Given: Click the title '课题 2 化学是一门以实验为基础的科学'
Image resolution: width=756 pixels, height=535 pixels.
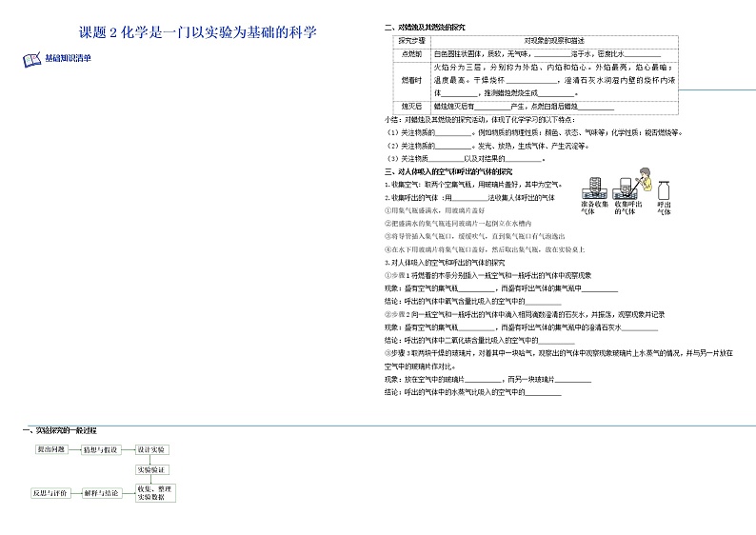Looking at the screenshot, I should [198, 32].
